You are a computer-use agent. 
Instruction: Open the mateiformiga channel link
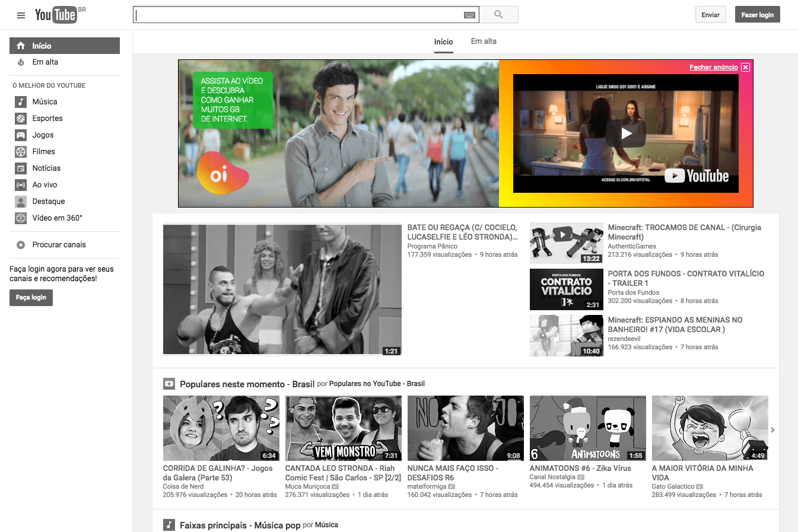[427, 486]
